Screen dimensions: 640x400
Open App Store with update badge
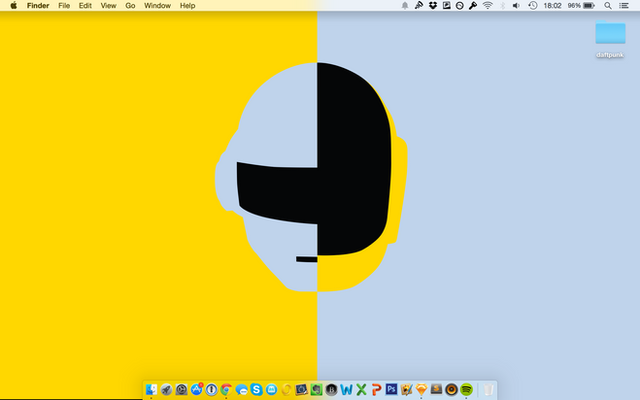point(196,389)
